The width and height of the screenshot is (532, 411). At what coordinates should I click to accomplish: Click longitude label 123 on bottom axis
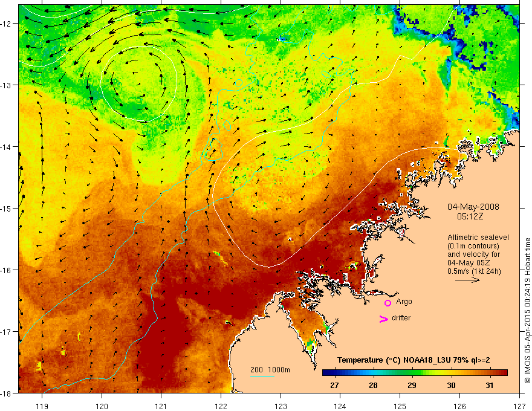pyautogui.click(x=281, y=406)
